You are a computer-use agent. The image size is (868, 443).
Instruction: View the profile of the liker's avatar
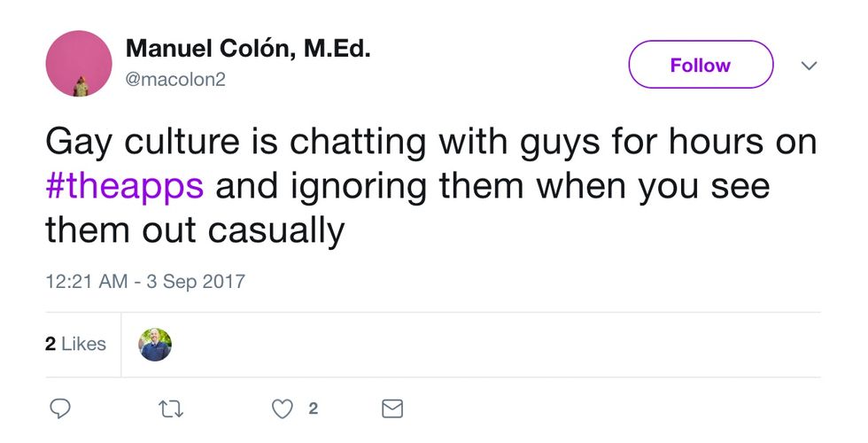(x=155, y=345)
